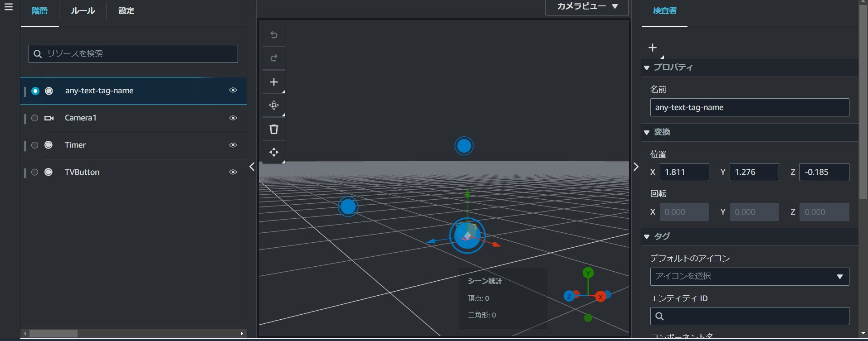
Task: Switch to the 設定 tab
Action: tap(127, 11)
